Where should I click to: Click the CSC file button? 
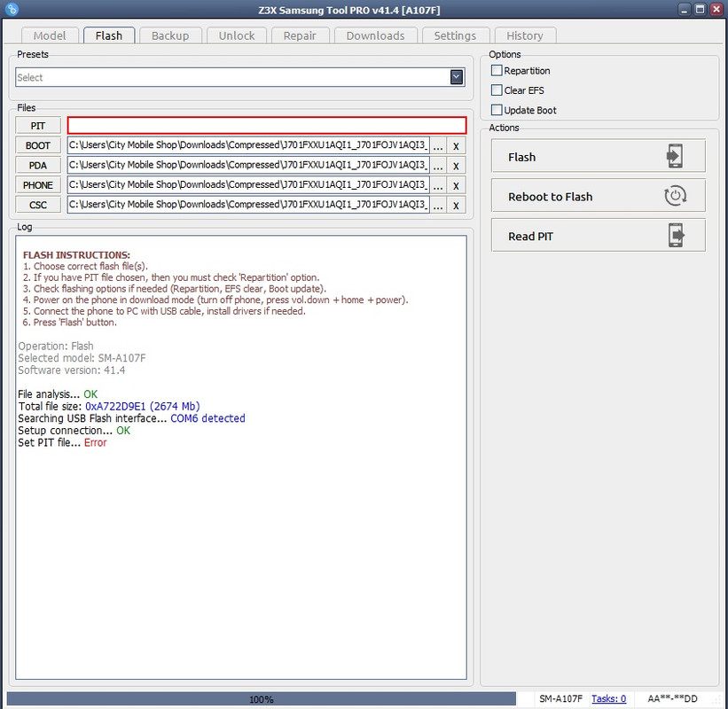click(38, 205)
